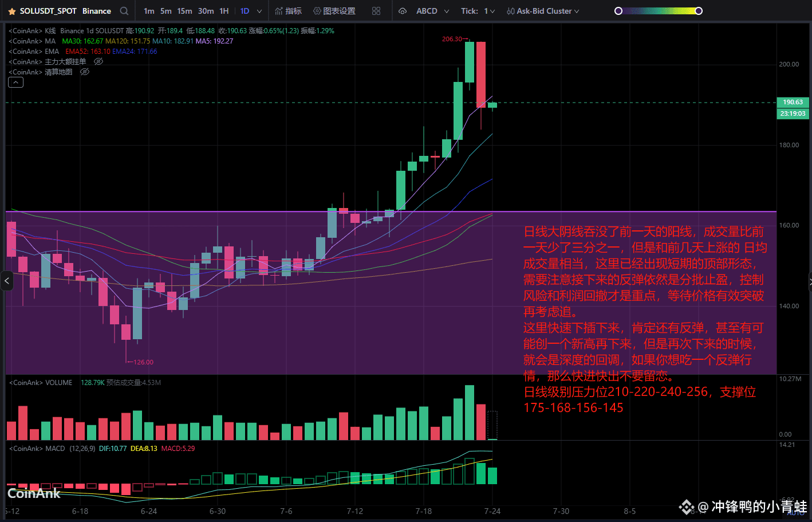Toggle visibility of 主力大额挂单 indicator
This screenshot has width=812, height=522.
(x=98, y=61)
